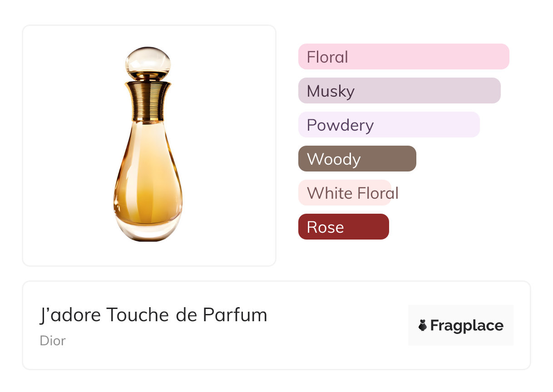Click the 'Floral' text label

327,57
